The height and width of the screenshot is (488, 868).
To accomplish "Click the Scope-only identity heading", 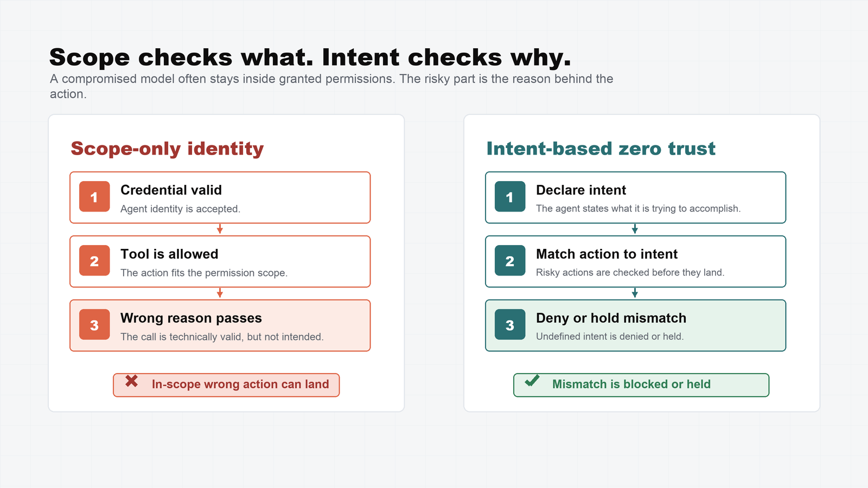I will (x=167, y=149).
